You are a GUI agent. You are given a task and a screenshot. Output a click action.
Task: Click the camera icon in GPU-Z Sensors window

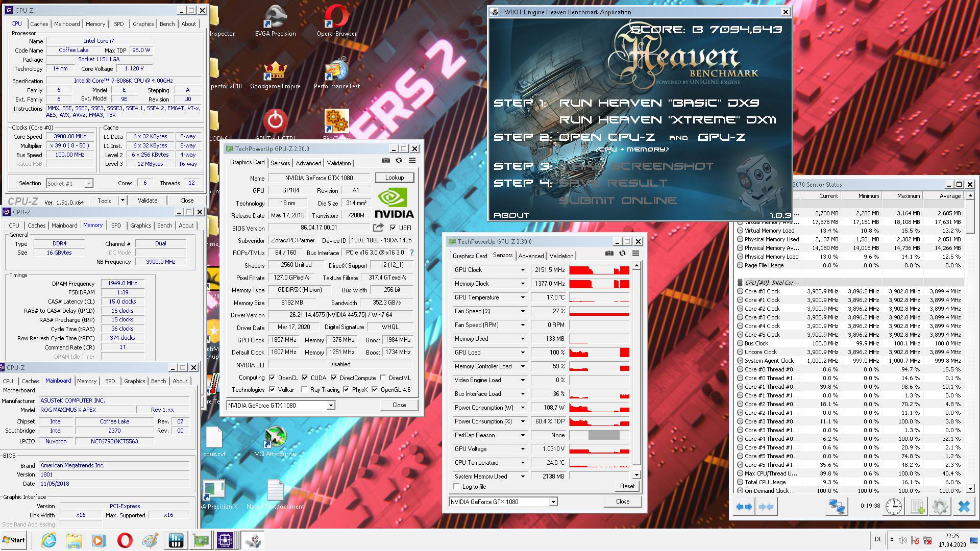pos(609,253)
